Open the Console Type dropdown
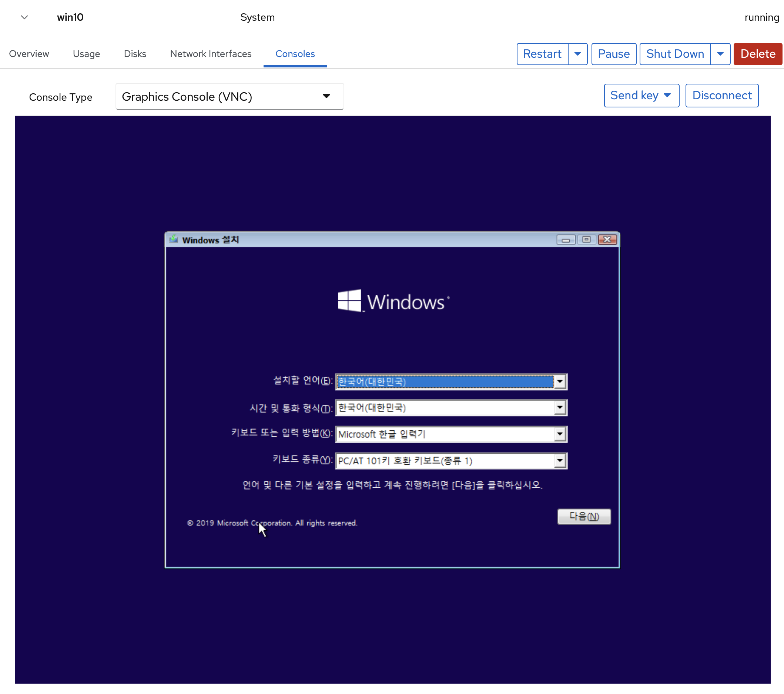 pos(229,96)
